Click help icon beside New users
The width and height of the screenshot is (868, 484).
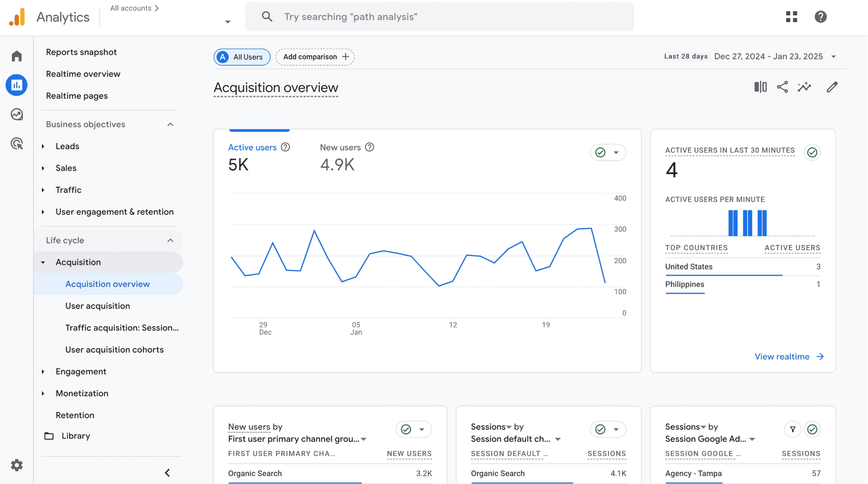(x=370, y=147)
